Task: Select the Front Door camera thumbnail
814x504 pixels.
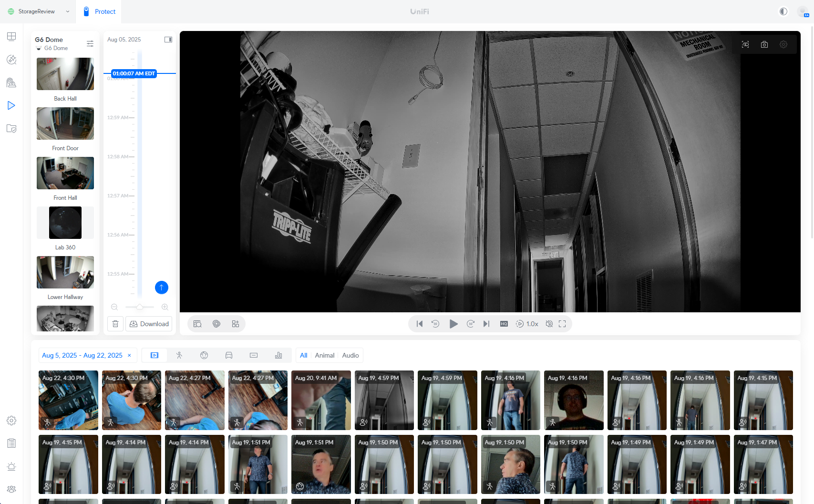Action: click(65, 123)
